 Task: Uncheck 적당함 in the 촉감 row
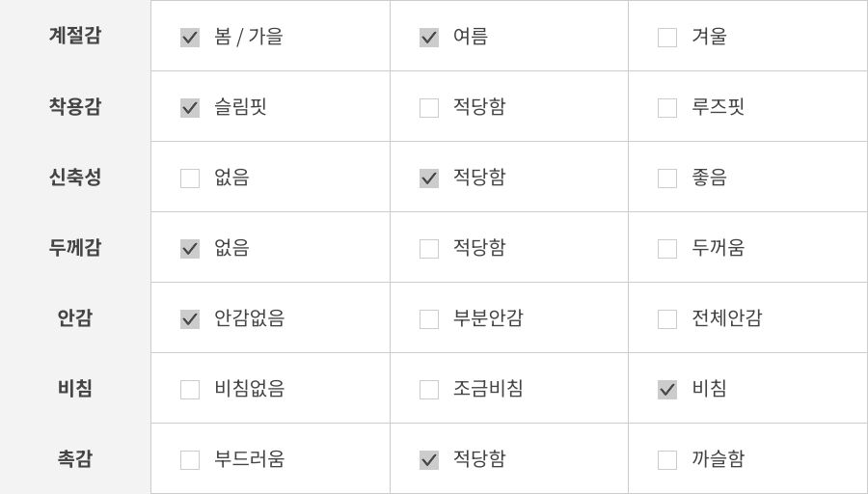[429, 460]
